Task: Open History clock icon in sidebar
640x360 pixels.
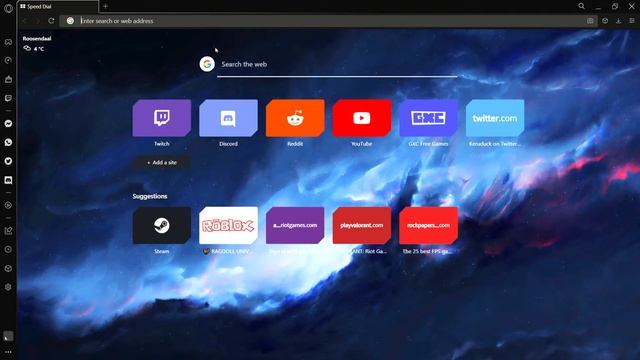Action: [8, 249]
